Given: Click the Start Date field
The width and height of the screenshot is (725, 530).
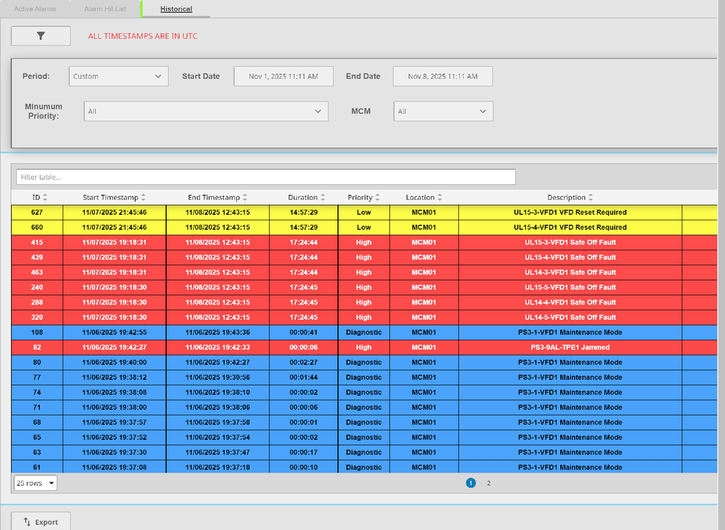Looking at the screenshot, I should coord(283,76).
